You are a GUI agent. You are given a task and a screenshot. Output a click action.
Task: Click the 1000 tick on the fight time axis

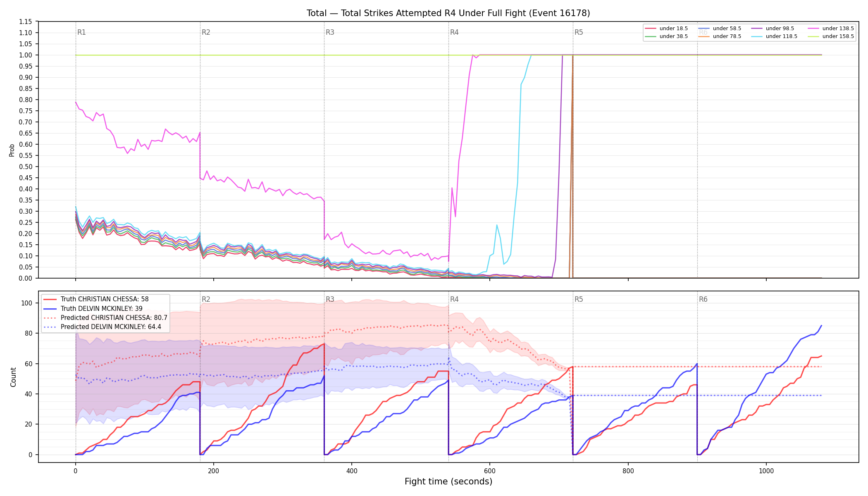click(766, 471)
